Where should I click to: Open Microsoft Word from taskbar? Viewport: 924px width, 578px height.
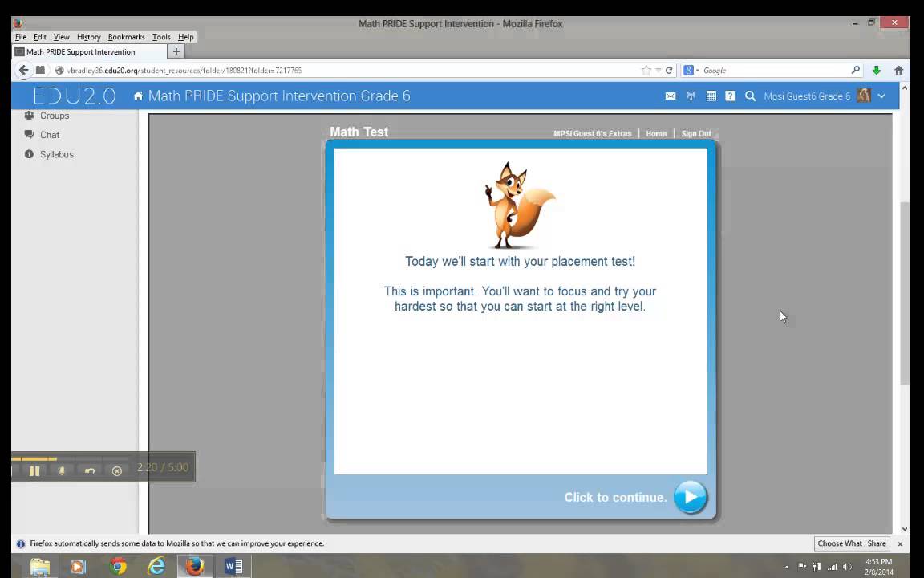[x=234, y=567]
